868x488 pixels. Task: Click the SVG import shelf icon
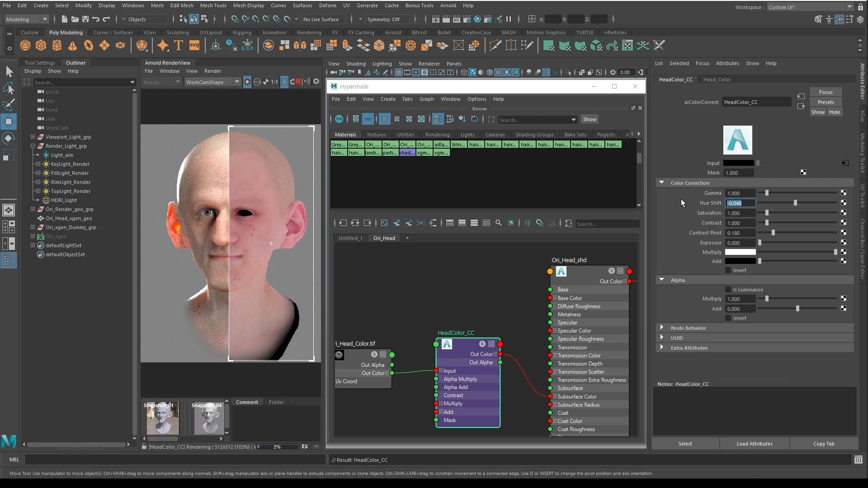click(x=194, y=46)
